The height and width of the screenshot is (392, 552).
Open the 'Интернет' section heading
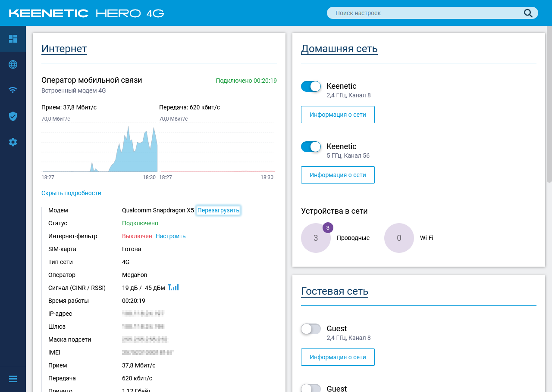[64, 49]
